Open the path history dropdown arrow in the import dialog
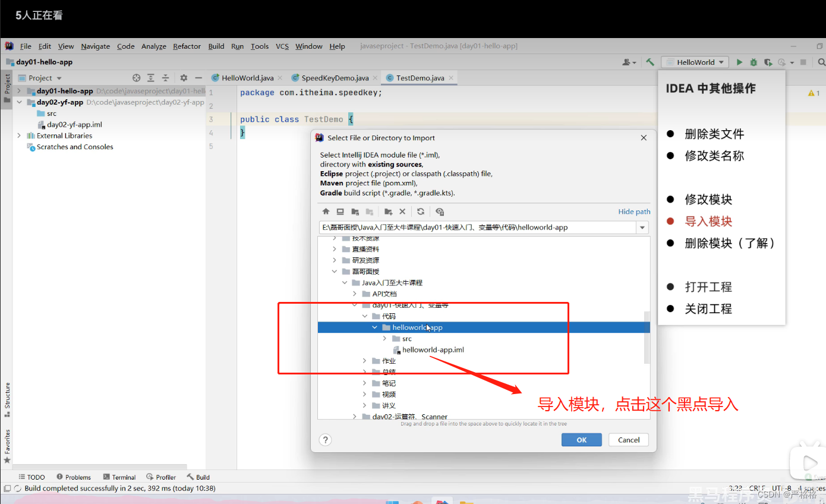The height and width of the screenshot is (504, 826). [642, 228]
